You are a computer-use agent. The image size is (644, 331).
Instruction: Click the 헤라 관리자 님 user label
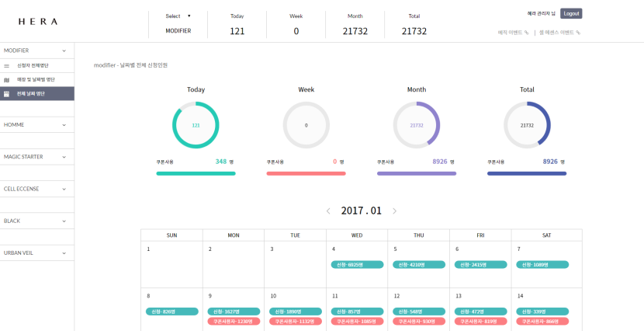[542, 13]
